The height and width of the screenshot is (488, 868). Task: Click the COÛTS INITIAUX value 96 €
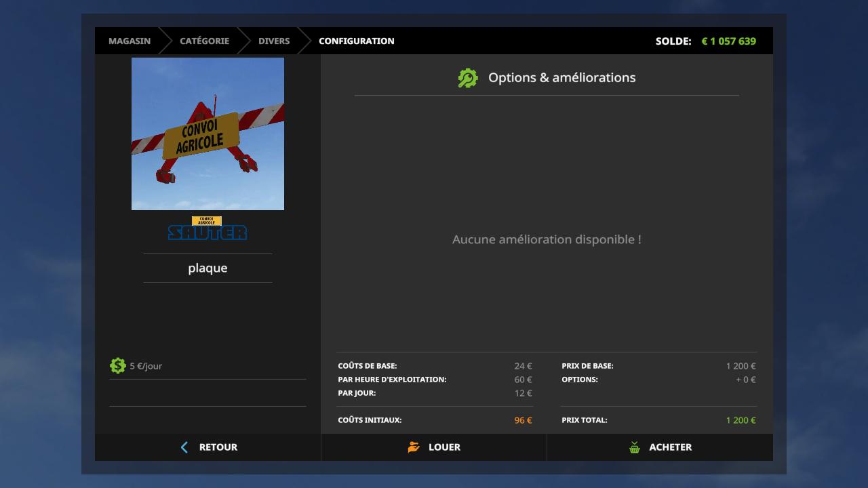pos(523,420)
